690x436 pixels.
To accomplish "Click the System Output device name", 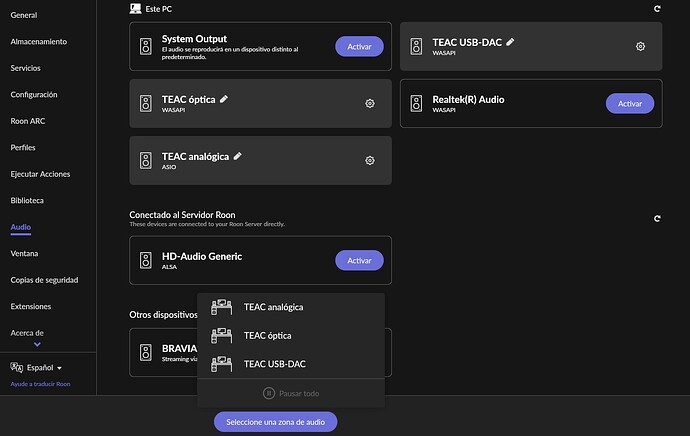I will click(194, 39).
